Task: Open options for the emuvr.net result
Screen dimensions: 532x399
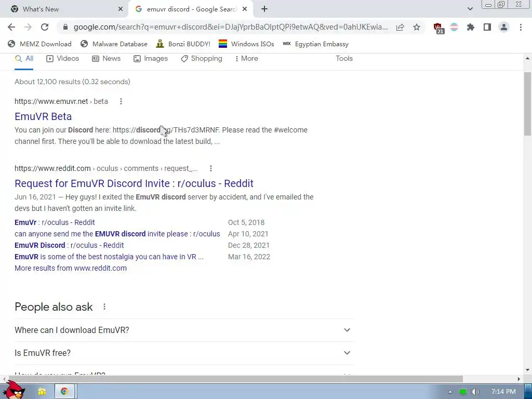Action: [x=121, y=101]
